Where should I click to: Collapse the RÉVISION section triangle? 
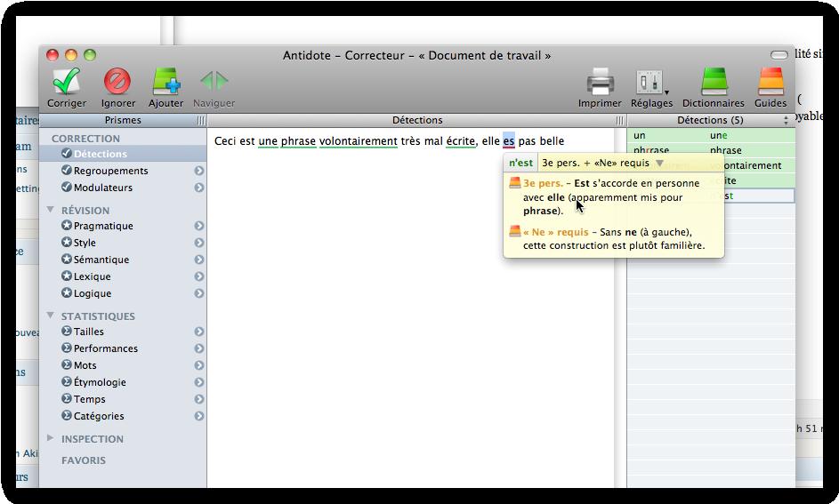[50, 210]
